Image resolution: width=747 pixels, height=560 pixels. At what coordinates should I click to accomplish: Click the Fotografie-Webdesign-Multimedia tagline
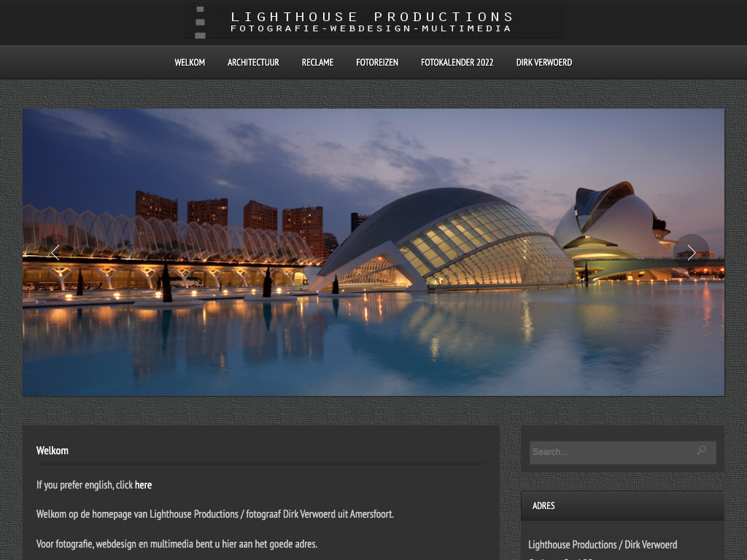click(371, 29)
